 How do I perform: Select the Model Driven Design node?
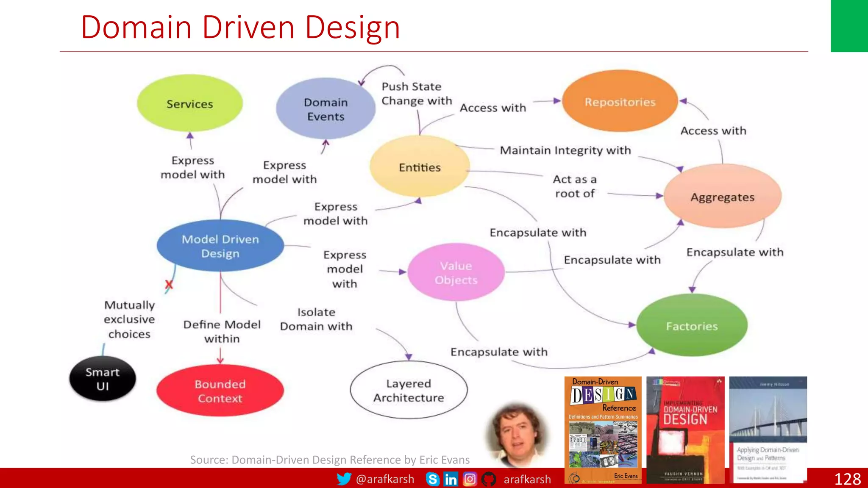(220, 246)
